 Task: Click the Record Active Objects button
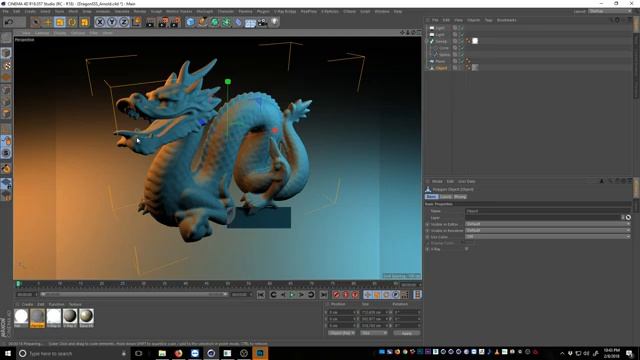336,295
